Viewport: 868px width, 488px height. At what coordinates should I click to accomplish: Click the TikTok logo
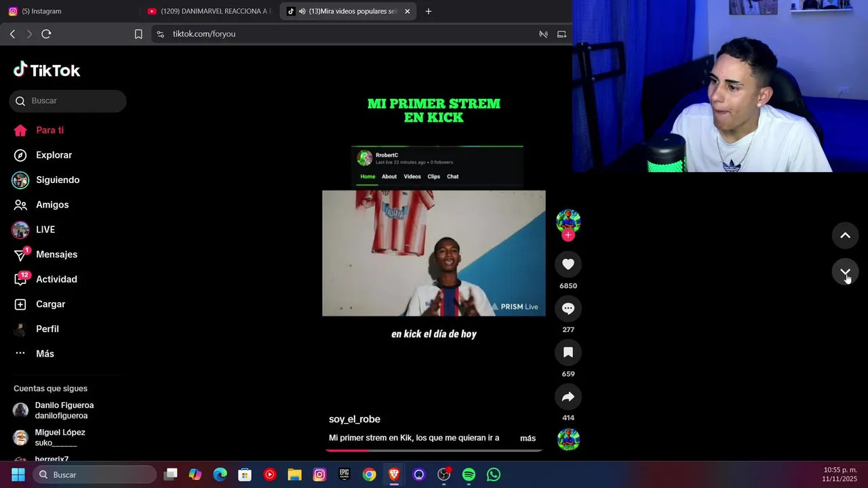coord(47,70)
